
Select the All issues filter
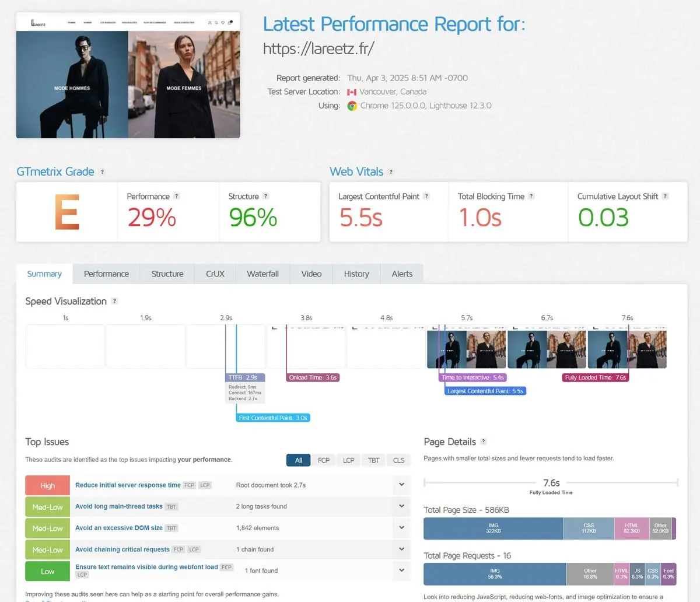(x=299, y=460)
